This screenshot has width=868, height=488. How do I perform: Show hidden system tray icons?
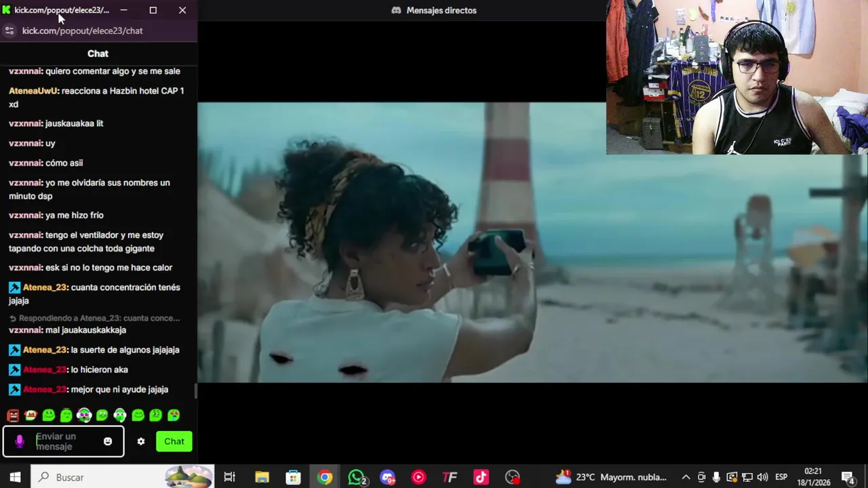pyautogui.click(x=686, y=477)
